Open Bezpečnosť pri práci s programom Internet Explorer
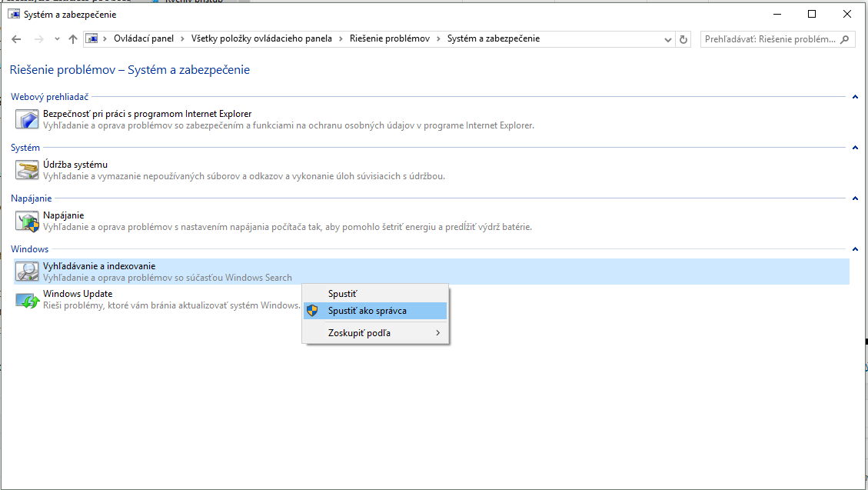Screen dimensions: 868x490 tap(148, 114)
